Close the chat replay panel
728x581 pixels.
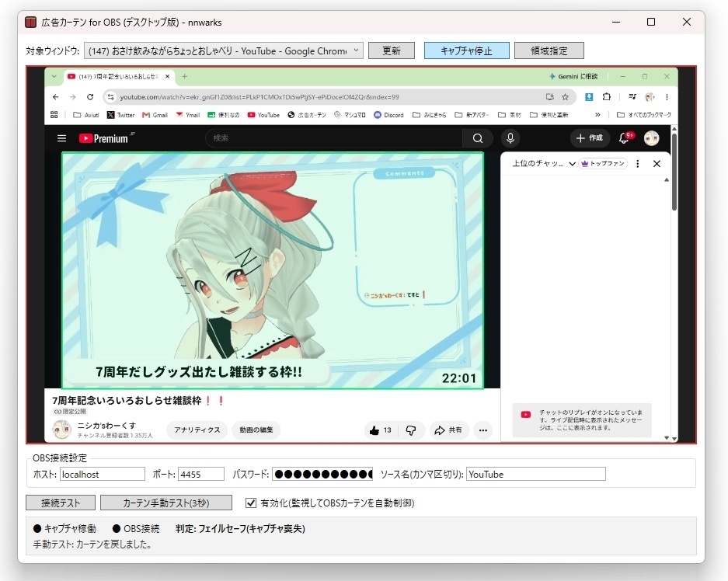click(x=657, y=163)
